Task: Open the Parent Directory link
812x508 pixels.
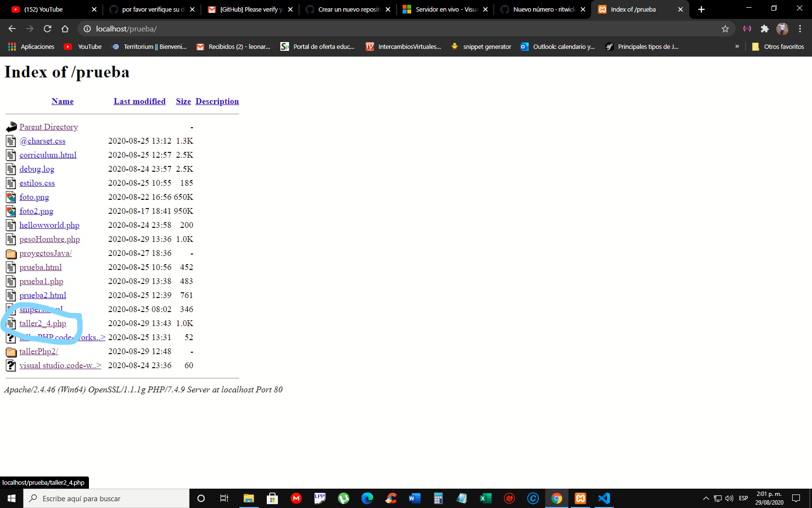Action: [48, 127]
